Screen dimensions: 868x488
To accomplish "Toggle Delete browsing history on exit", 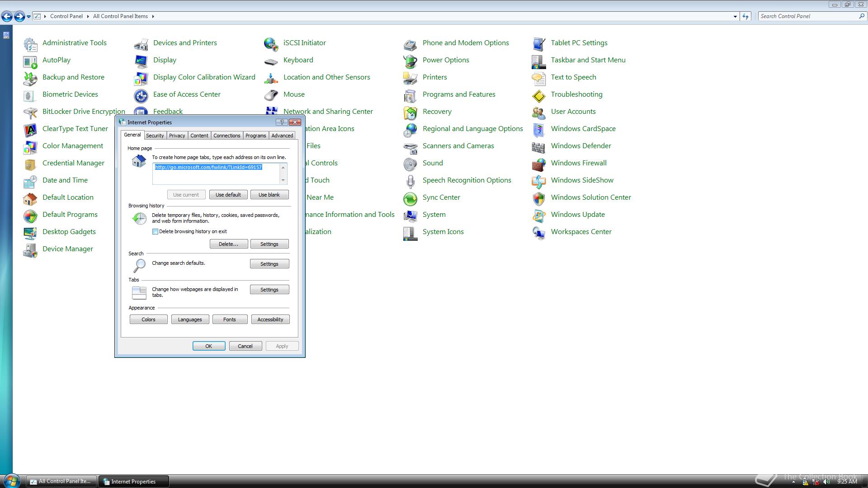I will click(155, 231).
